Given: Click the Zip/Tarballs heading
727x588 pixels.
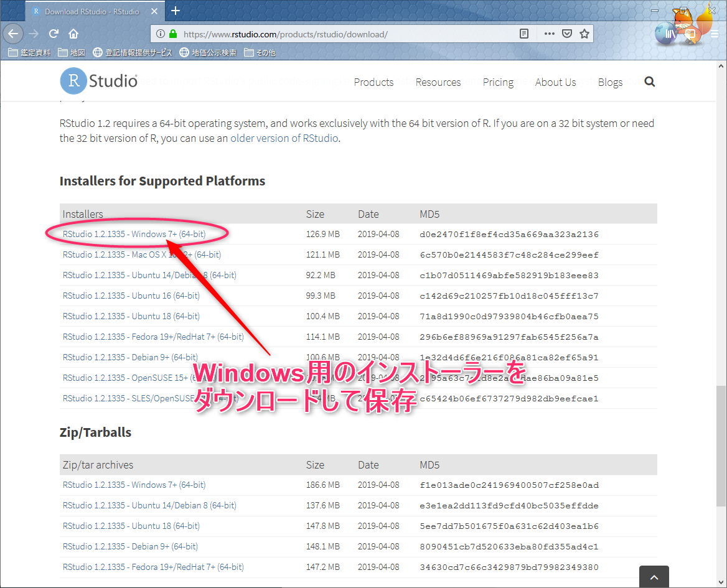Looking at the screenshot, I should [x=95, y=432].
